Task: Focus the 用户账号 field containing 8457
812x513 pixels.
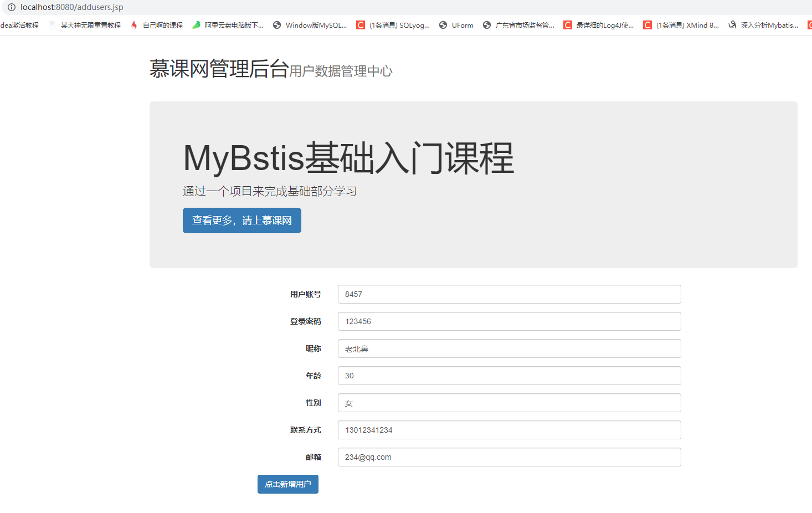Action: 510,294
